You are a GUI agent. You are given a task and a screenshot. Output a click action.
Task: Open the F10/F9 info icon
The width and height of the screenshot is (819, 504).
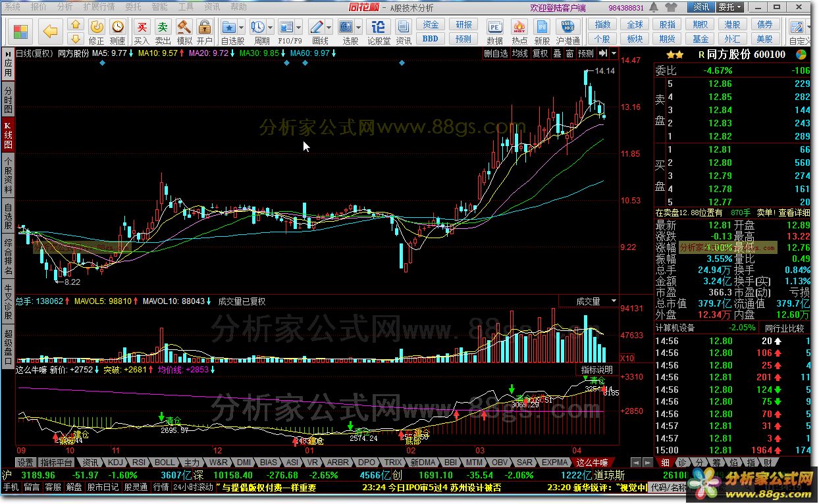coord(286,27)
